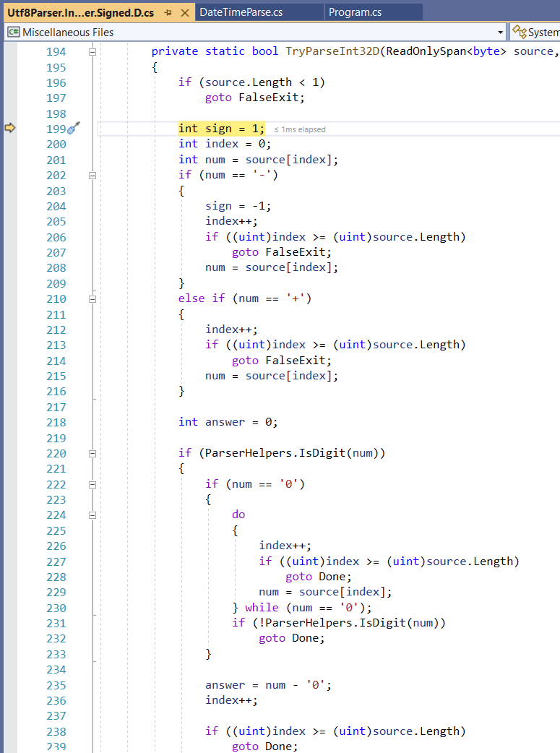Collapse the ParserHelpers.IsDigit block at line 220
This screenshot has height=753, width=560.
click(x=92, y=453)
